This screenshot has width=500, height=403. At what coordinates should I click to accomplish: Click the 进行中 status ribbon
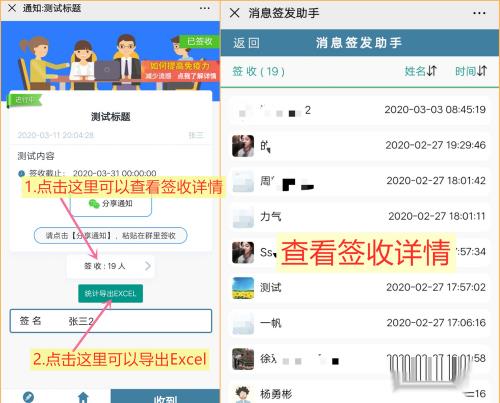24,100
